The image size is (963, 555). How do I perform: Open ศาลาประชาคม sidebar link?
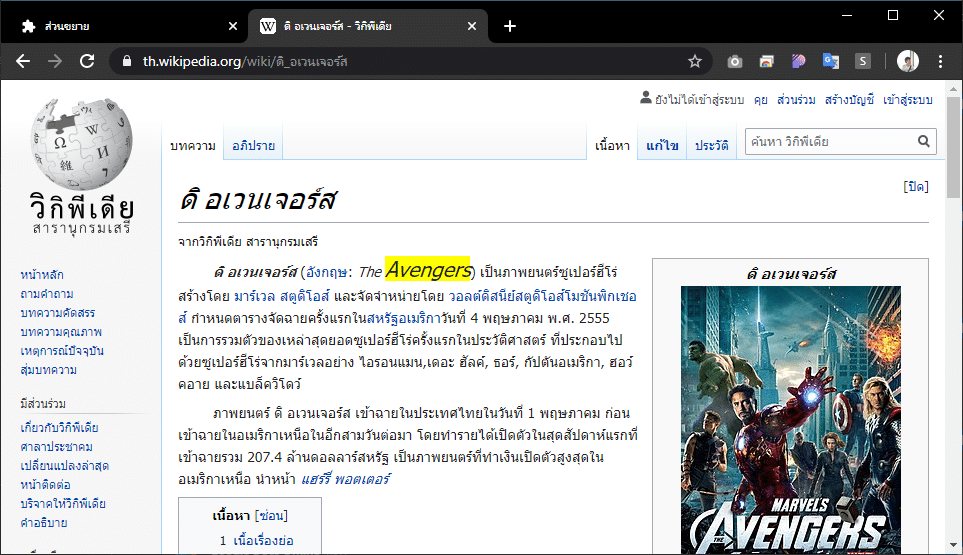57,447
